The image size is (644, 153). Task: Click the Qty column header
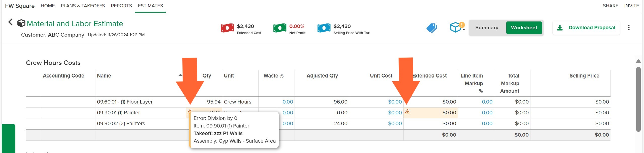click(x=207, y=76)
